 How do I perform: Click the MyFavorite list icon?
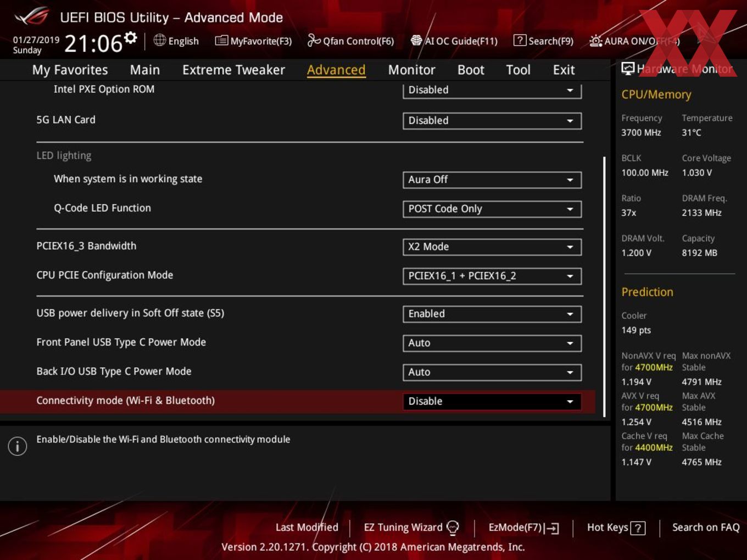(x=221, y=41)
